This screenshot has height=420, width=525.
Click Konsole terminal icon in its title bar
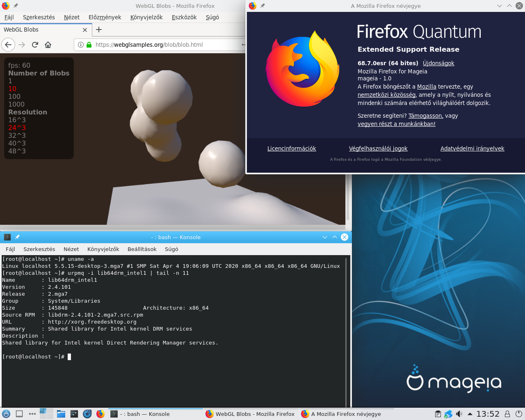pyautogui.click(x=7, y=237)
